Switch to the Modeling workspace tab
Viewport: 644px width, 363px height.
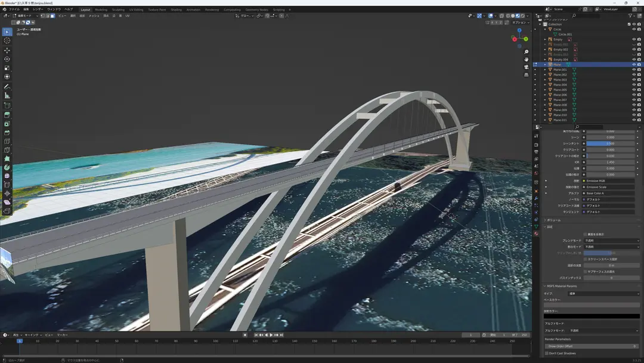(101, 10)
